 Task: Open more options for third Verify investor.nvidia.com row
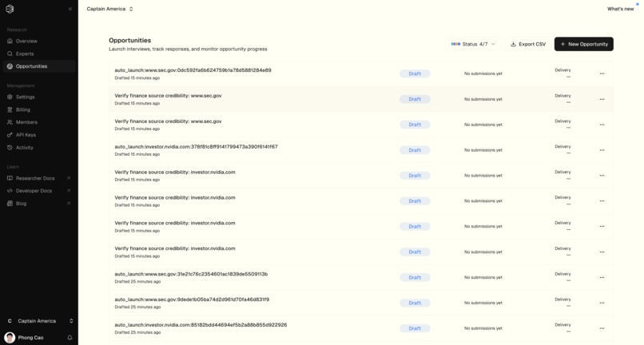point(602,227)
